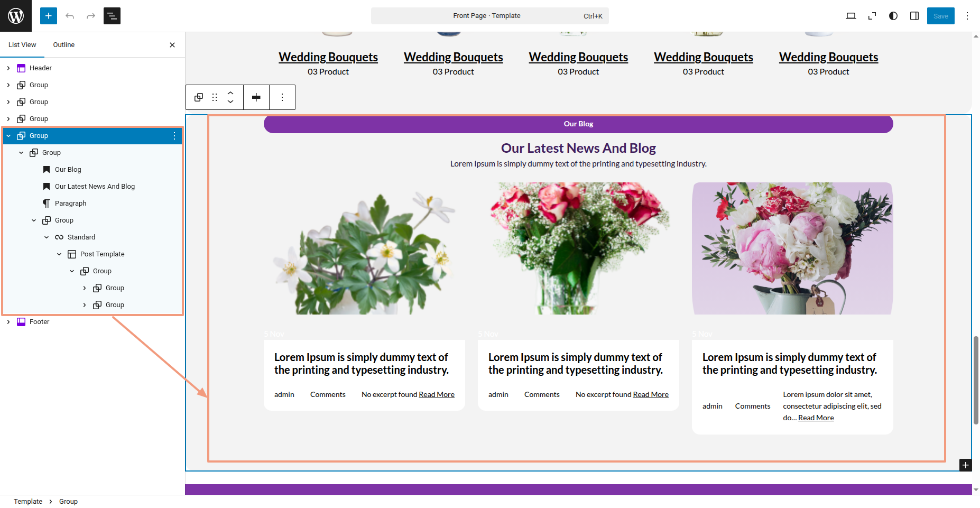Toggle the Styles half-circle icon
Screen dimensions: 980x508
pos(893,16)
